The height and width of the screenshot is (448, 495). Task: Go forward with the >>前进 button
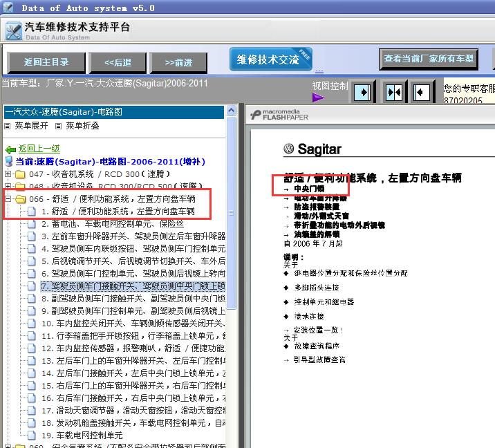click(178, 62)
